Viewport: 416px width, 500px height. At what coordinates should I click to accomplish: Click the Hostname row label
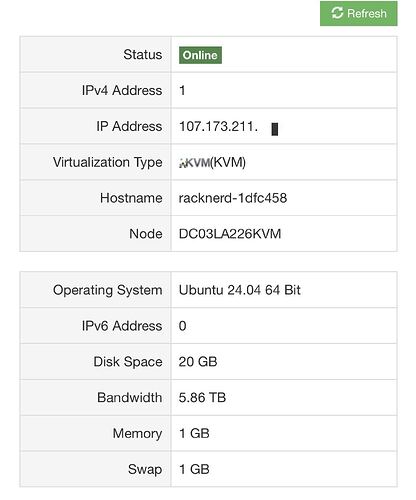click(x=131, y=198)
